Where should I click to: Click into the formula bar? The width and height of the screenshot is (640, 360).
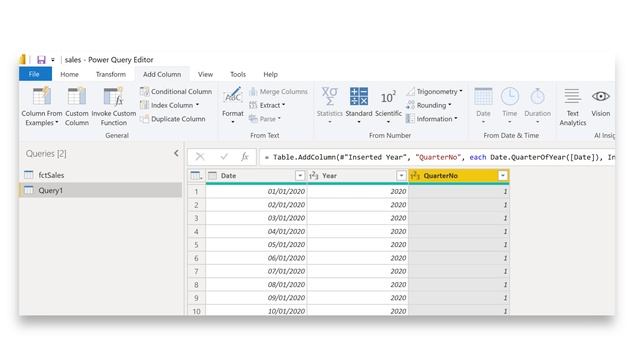[x=438, y=157]
